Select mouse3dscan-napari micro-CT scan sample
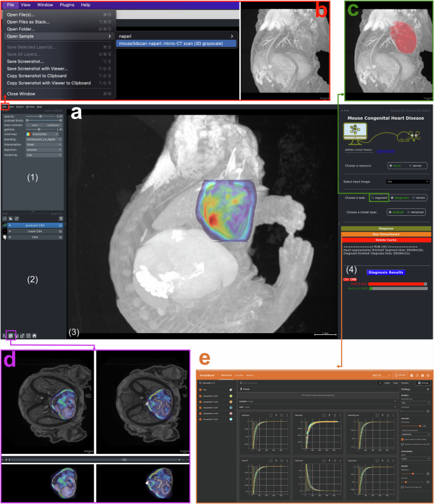 (x=176, y=44)
